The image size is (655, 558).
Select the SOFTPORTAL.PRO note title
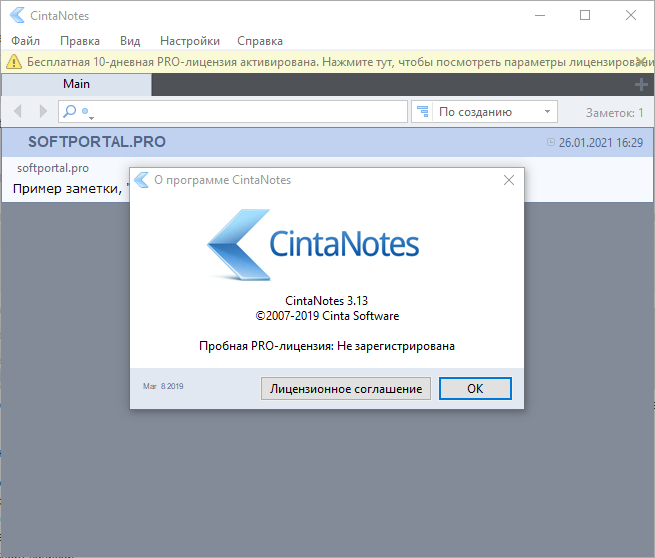click(97, 142)
